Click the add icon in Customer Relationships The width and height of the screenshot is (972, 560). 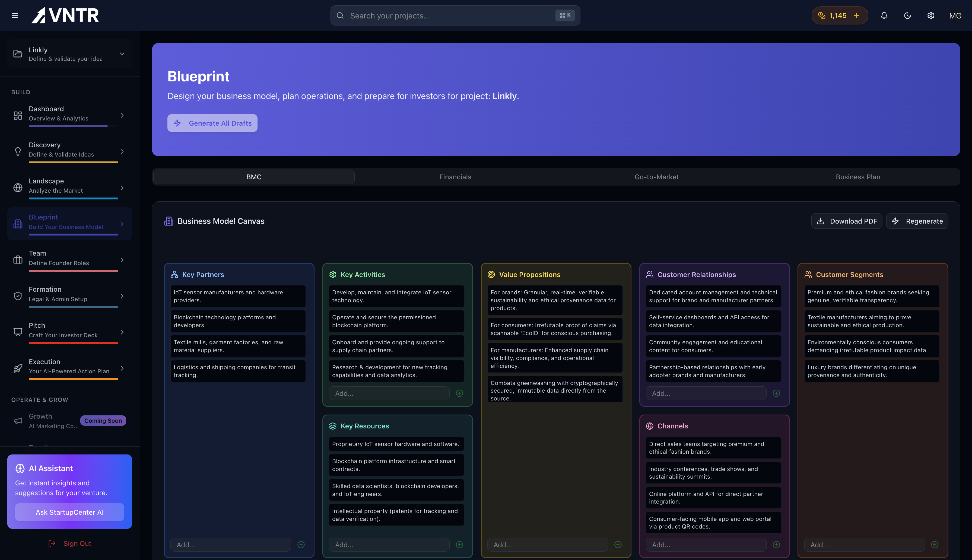(776, 393)
